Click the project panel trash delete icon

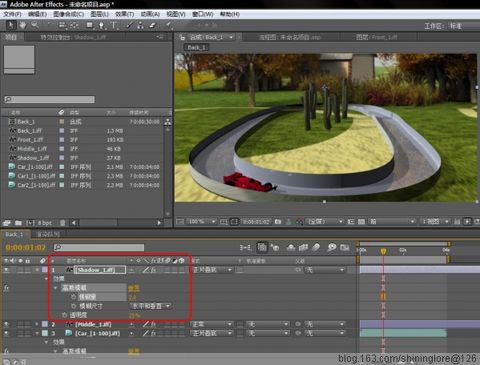coord(62,223)
